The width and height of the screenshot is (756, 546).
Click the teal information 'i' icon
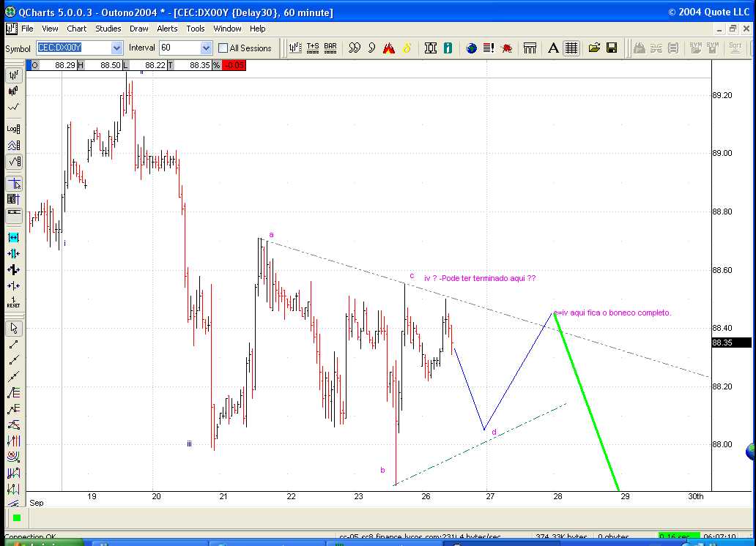pos(448,48)
